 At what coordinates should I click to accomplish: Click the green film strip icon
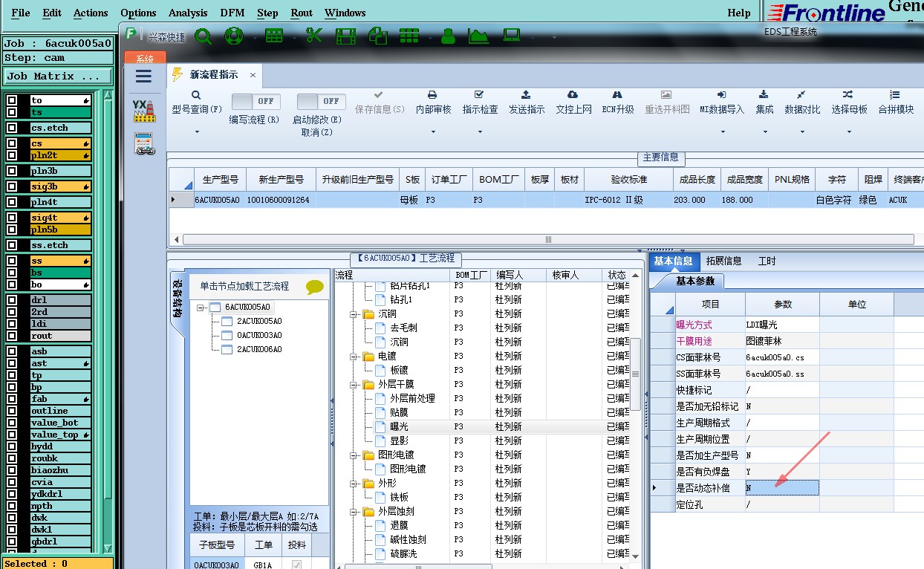(x=345, y=36)
